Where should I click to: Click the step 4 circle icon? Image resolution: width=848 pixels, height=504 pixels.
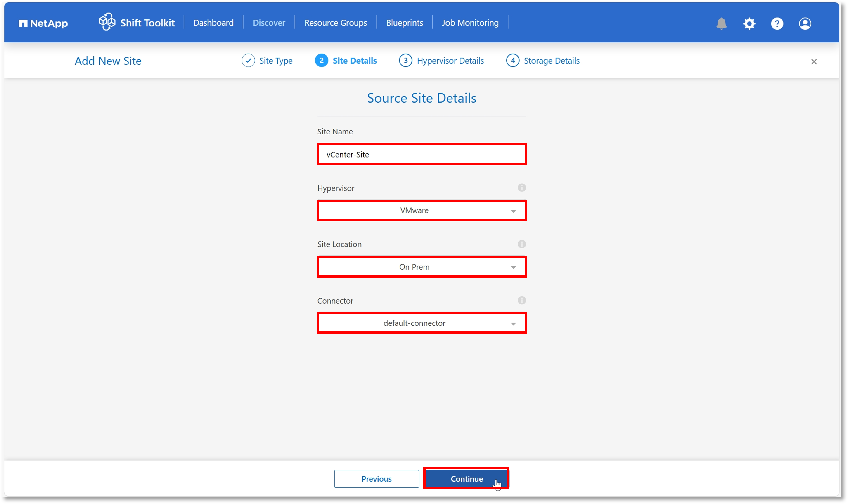coord(512,60)
